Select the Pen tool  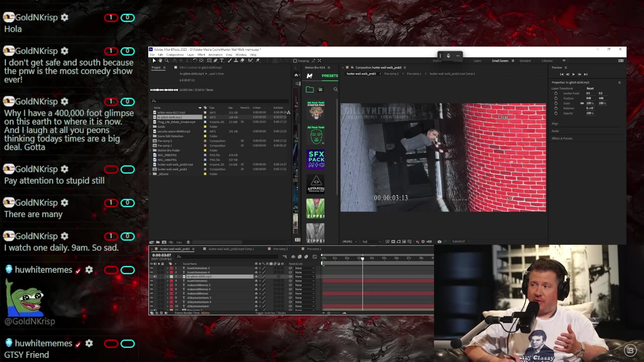point(215,60)
